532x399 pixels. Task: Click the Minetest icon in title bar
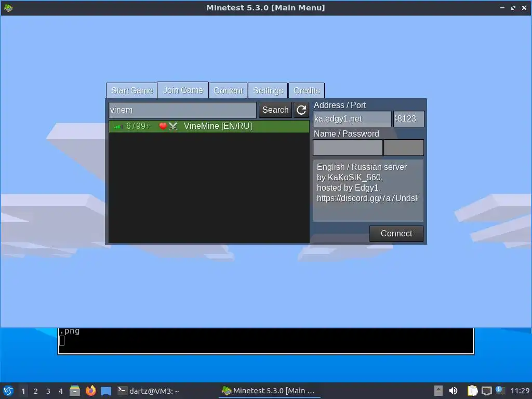(x=8, y=7)
